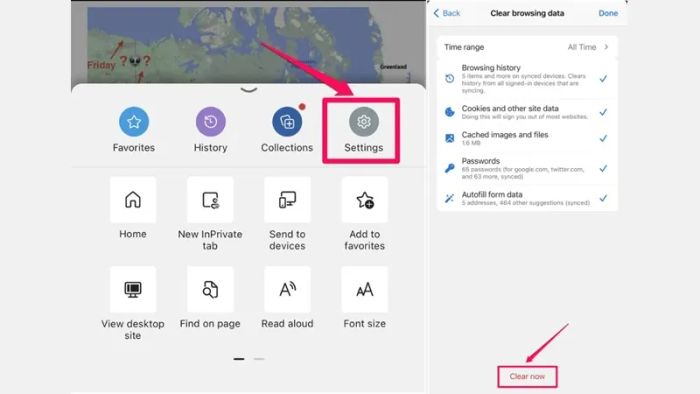Click the Autofill form data icon
This screenshot has width=700, height=394.
pos(450,198)
